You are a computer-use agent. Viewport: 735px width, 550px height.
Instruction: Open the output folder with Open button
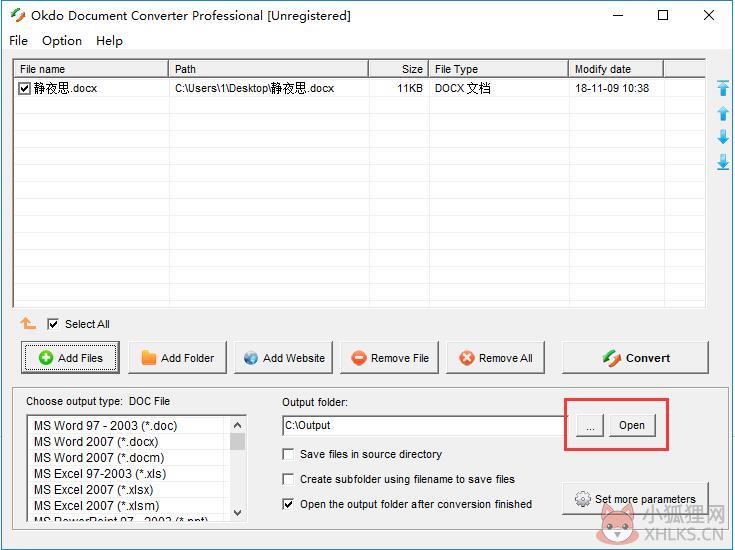[632, 426]
